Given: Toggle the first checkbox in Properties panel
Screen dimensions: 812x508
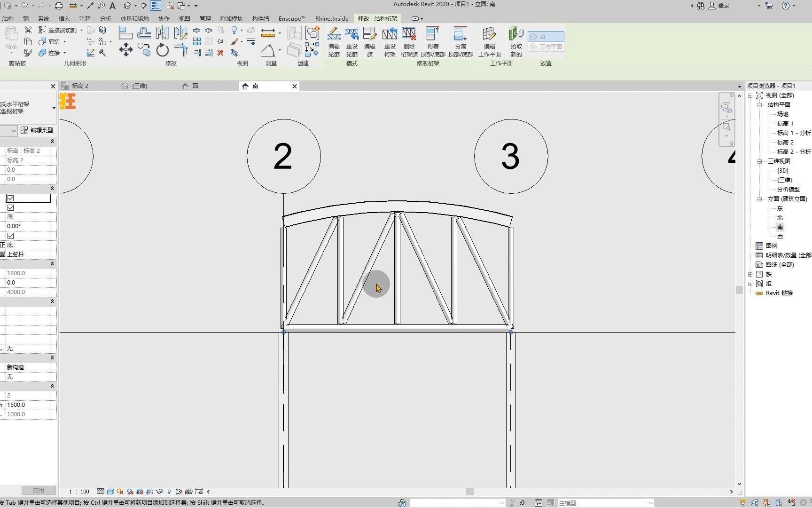Looking at the screenshot, I should coord(10,198).
